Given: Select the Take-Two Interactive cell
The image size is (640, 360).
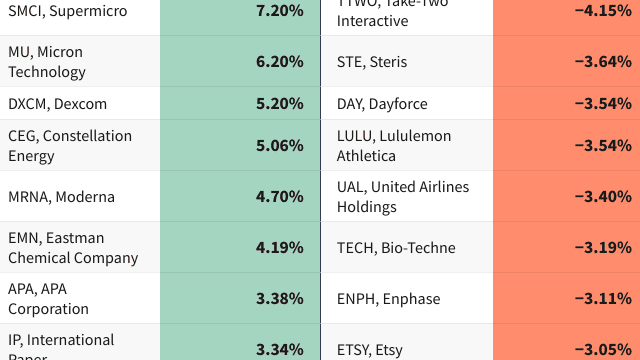Looking at the screenshot, I should [407, 11].
